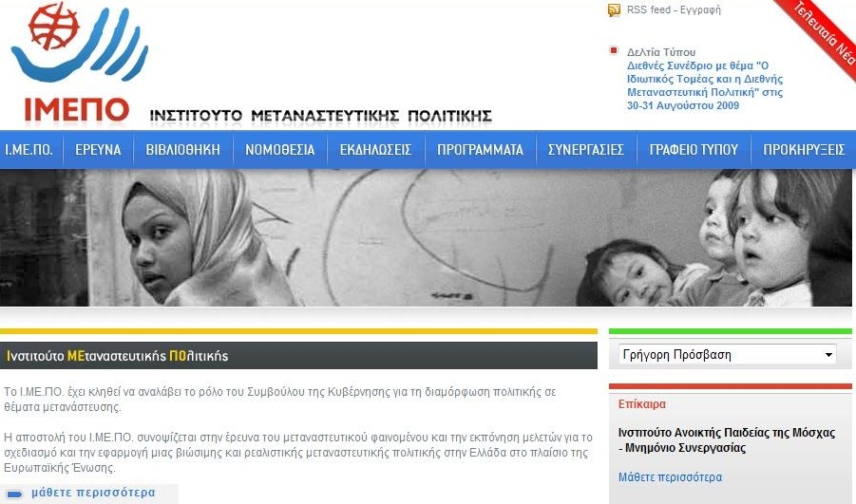Click the black and white banner photo
This screenshot has height=504, width=856.
click(426, 238)
